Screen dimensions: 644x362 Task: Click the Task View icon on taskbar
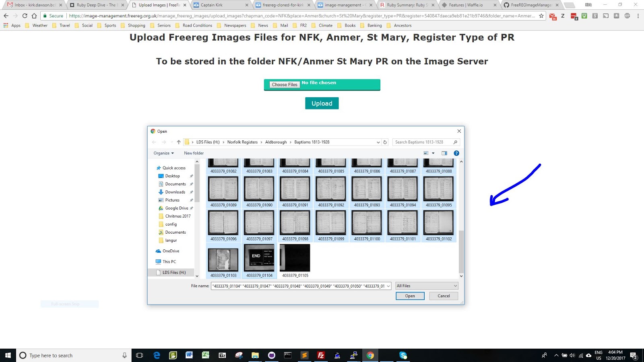[140, 355]
